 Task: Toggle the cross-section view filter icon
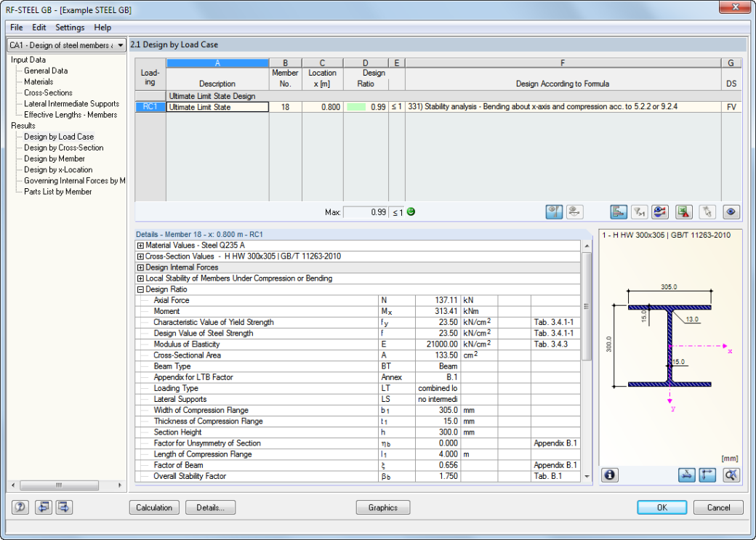coord(554,212)
